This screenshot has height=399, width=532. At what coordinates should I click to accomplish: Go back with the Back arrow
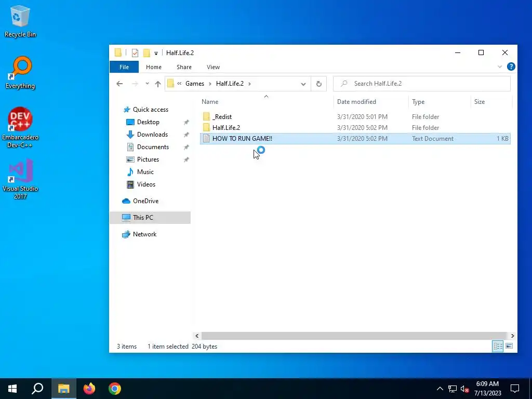click(119, 84)
